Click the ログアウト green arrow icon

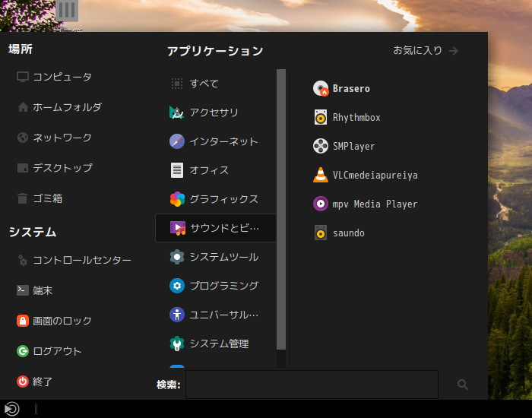pyautogui.click(x=23, y=351)
